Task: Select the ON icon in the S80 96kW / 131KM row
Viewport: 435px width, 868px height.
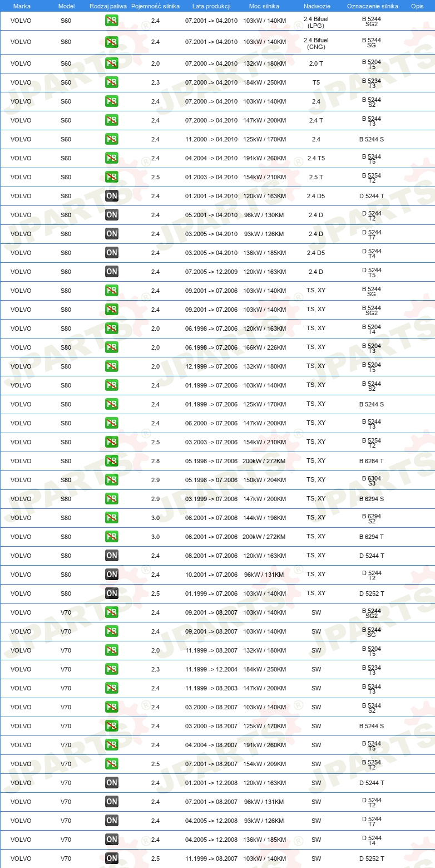Action: point(112,575)
